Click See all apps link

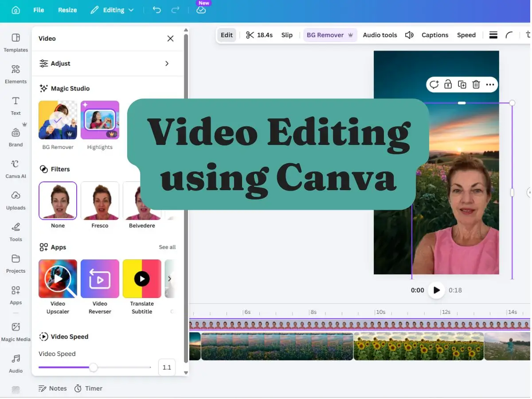click(167, 247)
